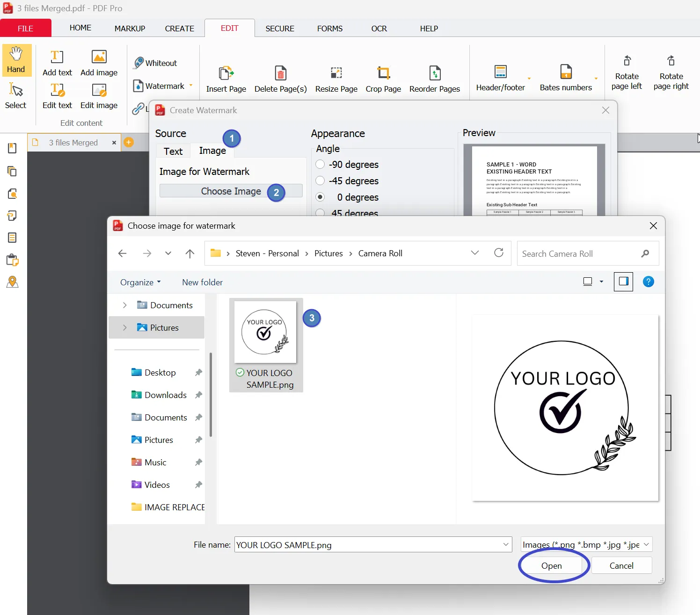
Task: Click the Search Camera Roll field
Action: point(588,253)
